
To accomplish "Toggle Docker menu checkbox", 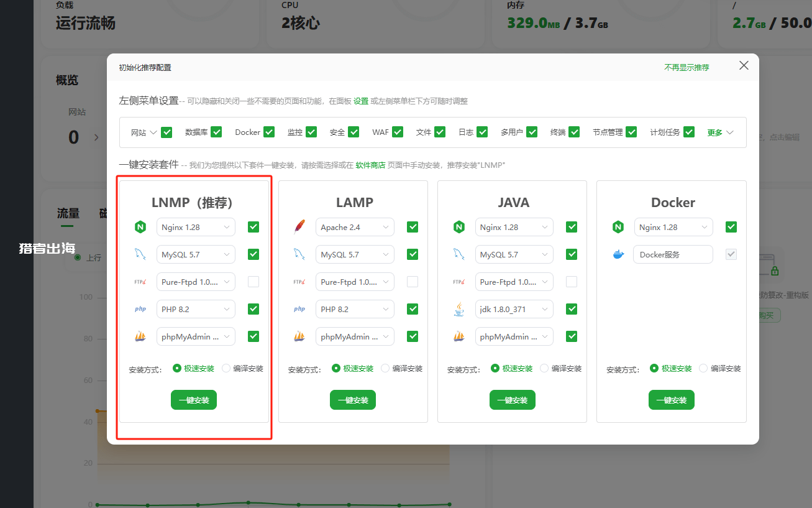I will click(x=269, y=132).
